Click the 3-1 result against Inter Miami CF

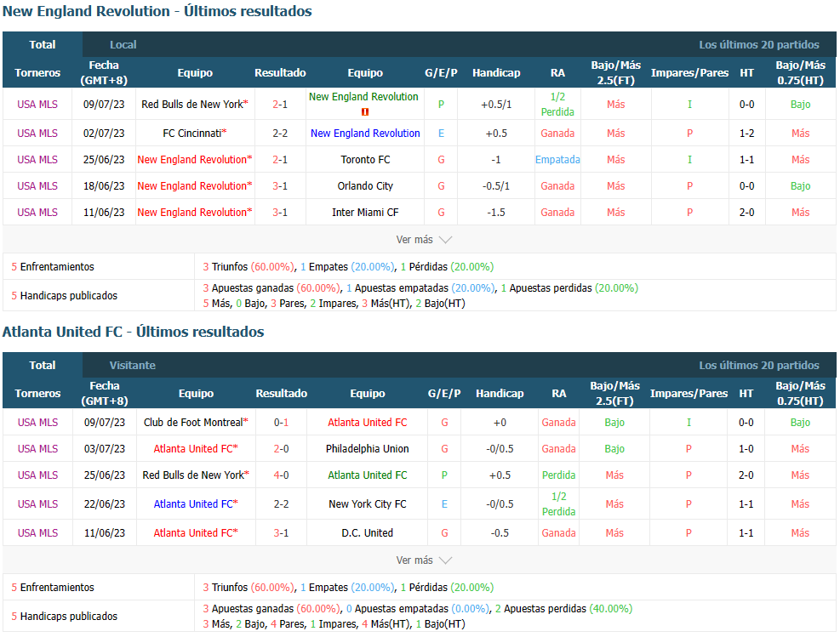[280, 213]
